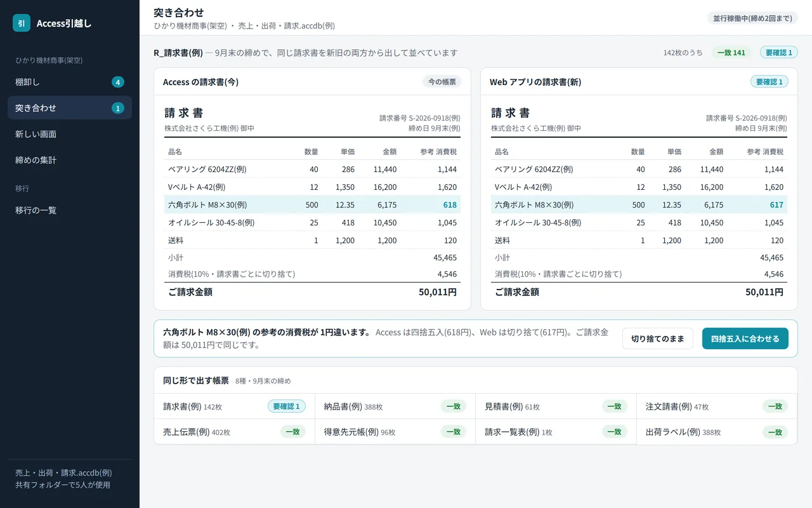
Task: Open the 納品書(例) 388枚 report card
Action: pos(395,406)
